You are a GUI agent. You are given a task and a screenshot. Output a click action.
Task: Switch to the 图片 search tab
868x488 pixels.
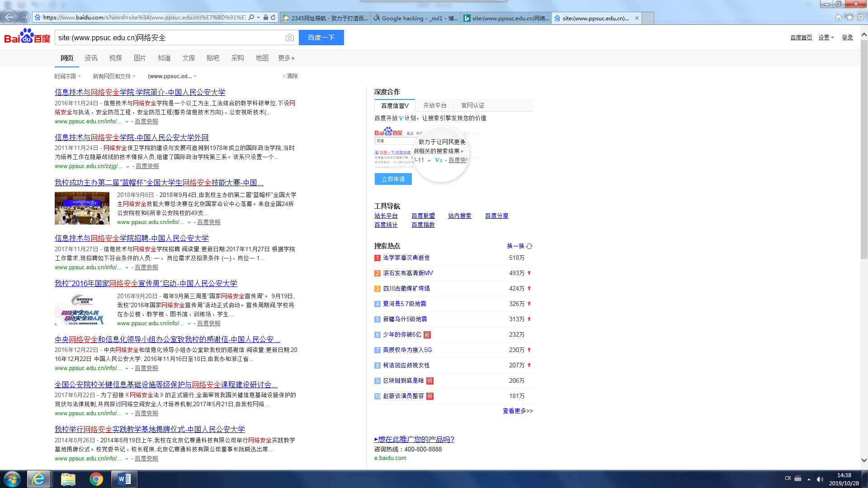140,58
